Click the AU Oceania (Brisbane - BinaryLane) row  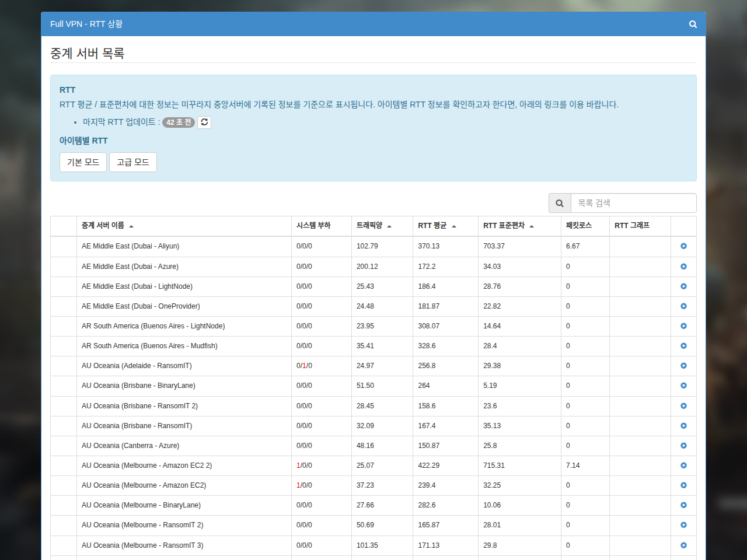tap(373, 386)
